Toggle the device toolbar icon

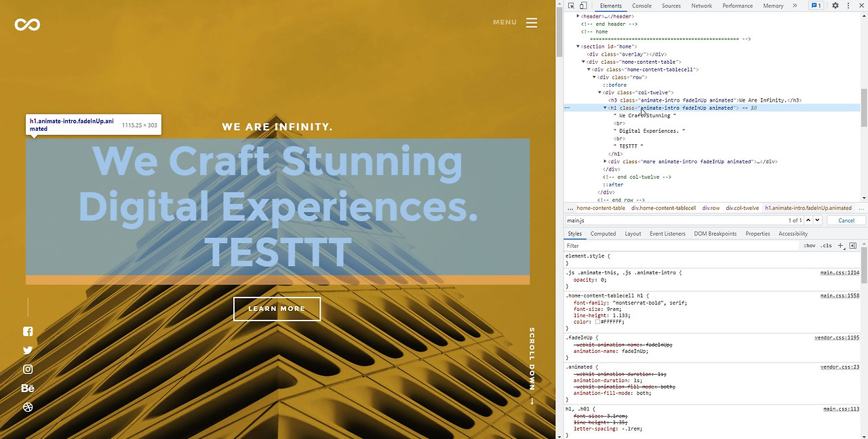[583, 5]
